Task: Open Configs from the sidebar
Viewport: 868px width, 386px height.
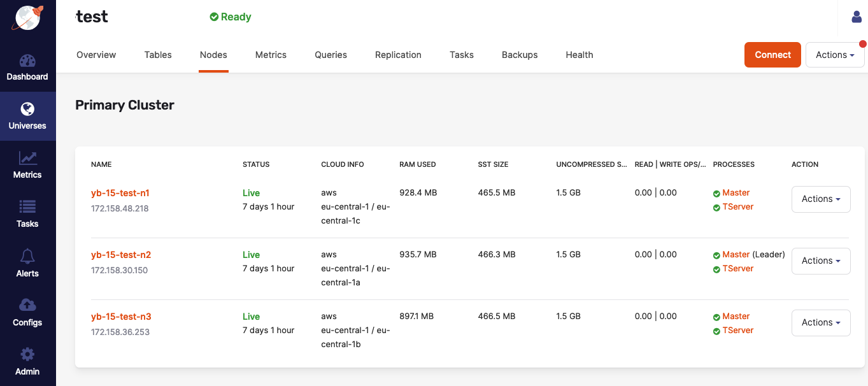Action: tap(27, 312)
